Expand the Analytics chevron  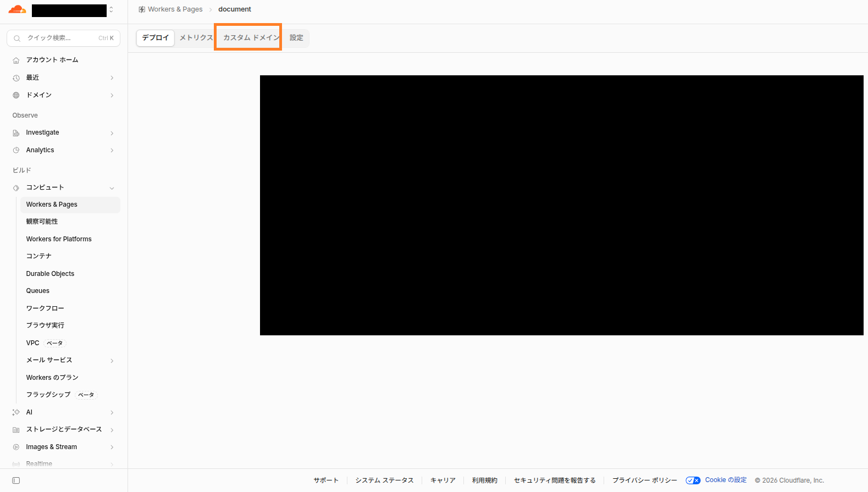112,150
